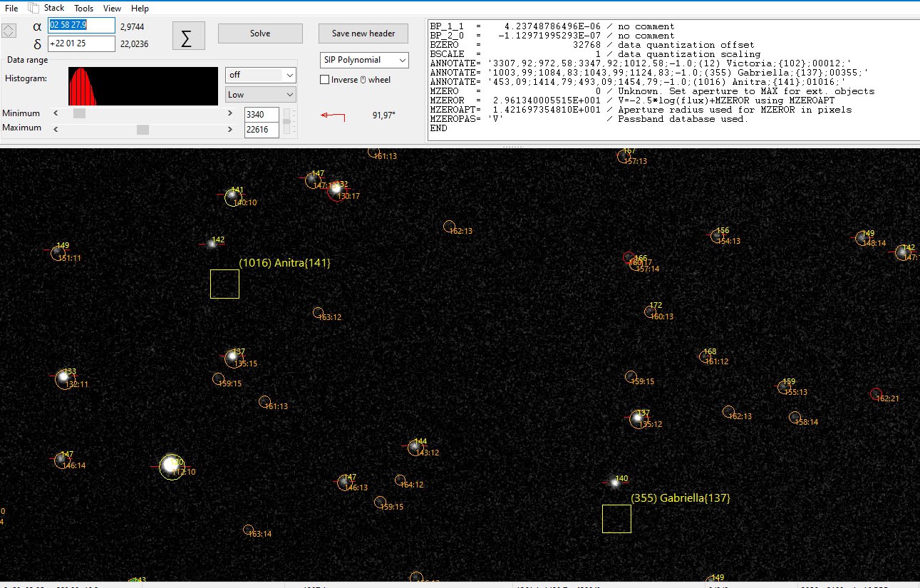Screen dimensions: 920x588
Task: Click the MZEROPAS header line
Action: point(589,119)
